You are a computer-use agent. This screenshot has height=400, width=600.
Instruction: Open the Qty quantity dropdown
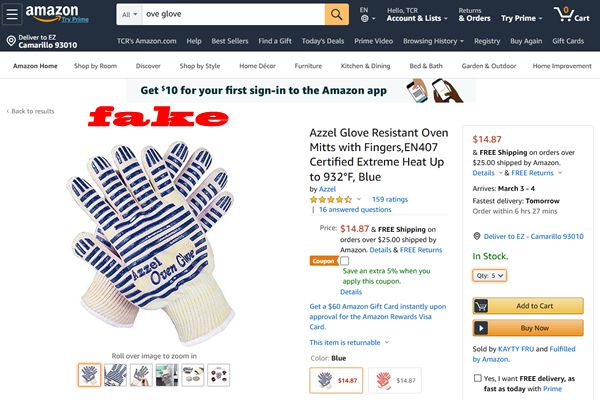pos(489,275)
